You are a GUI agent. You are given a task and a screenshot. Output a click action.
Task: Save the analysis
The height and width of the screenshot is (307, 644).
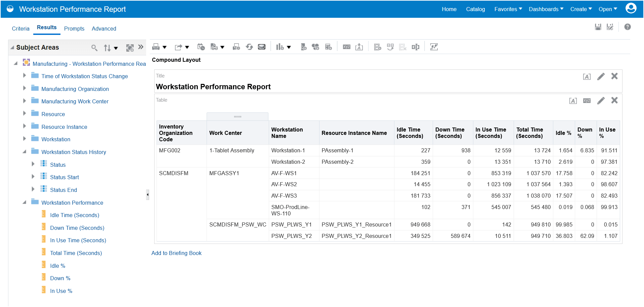[x=598, y=27]
